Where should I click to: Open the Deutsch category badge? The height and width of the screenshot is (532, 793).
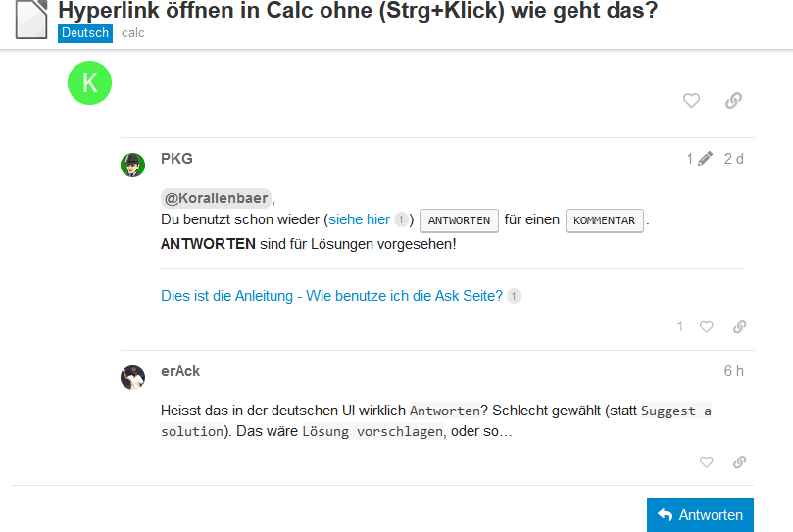tap(85, 33)
